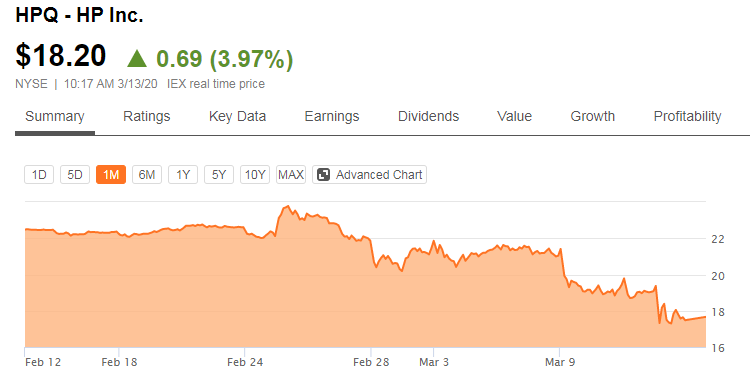Click the Advanced Chart button

pyautogui.click(x=369, y=175)
